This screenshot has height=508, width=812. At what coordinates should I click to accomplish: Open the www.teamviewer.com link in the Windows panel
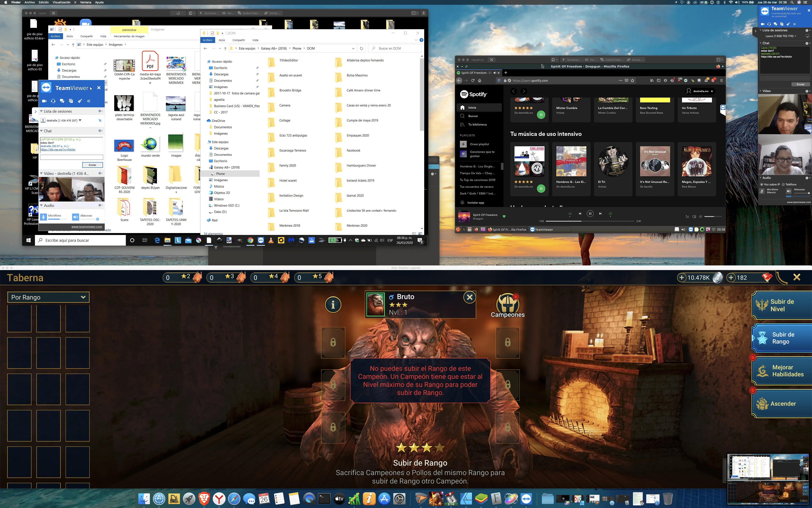click(86, 227)
